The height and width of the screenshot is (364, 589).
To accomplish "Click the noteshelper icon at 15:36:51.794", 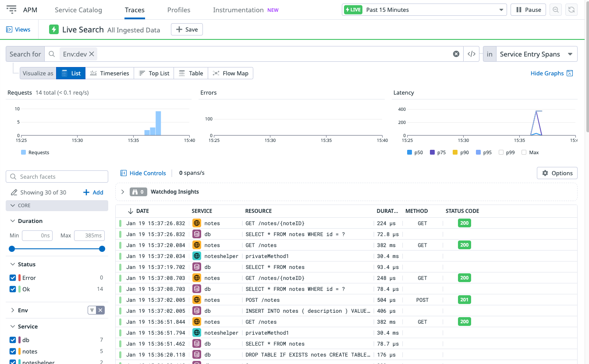I will (x=197, y=332).
